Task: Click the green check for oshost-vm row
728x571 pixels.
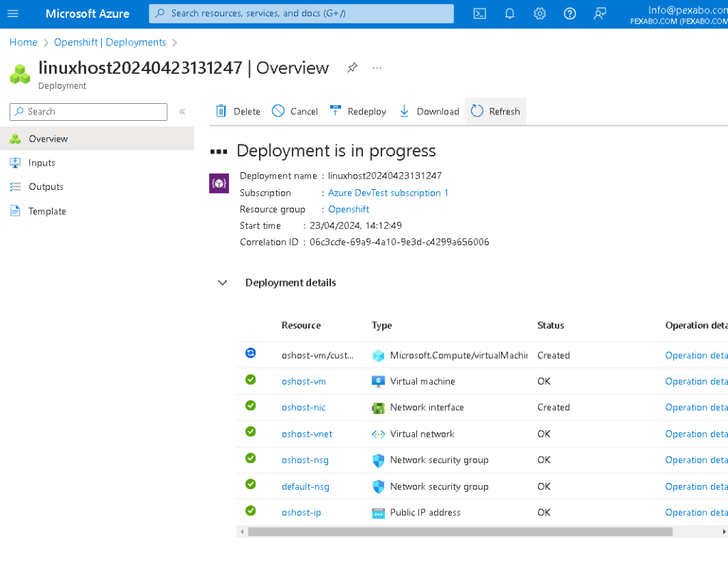Action: (250, 380)
